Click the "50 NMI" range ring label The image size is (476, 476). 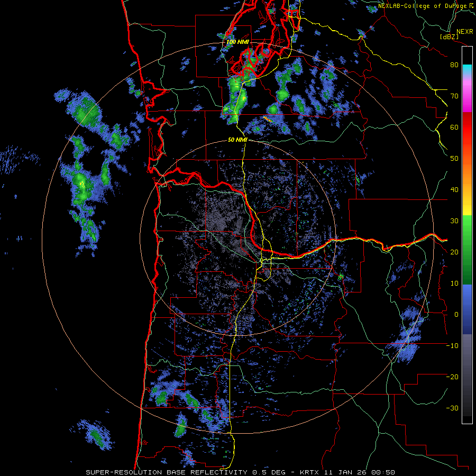tap(237, 140)
